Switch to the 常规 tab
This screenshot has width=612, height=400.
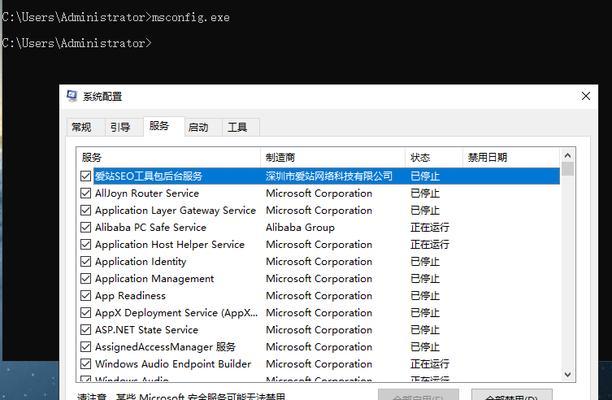(x=81, y=127)
